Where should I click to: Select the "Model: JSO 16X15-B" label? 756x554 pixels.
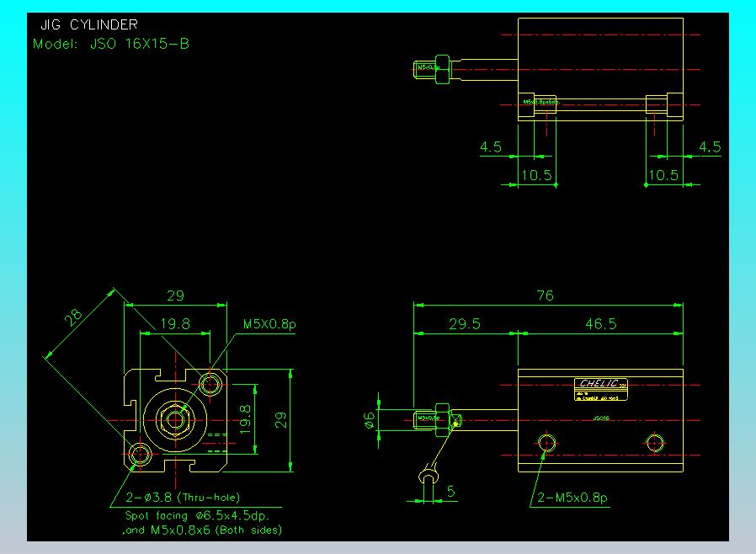(x=111, y=44)
